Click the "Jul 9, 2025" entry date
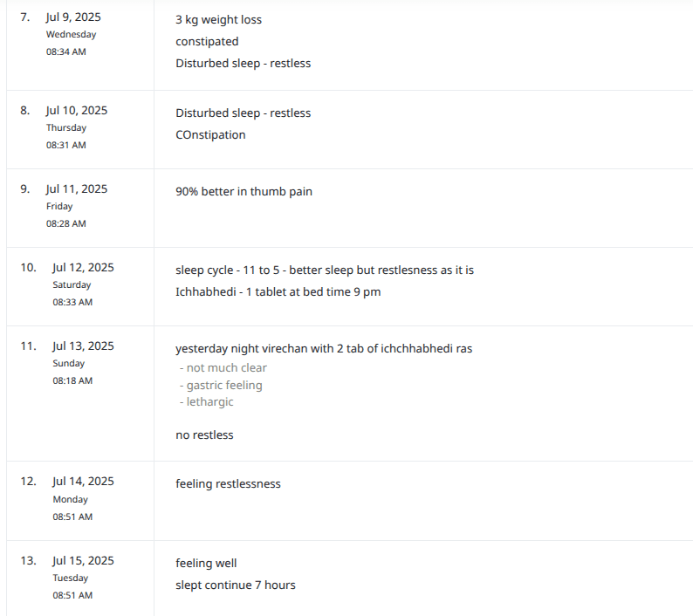The image size is (693, 616). [x=77, y=17]
